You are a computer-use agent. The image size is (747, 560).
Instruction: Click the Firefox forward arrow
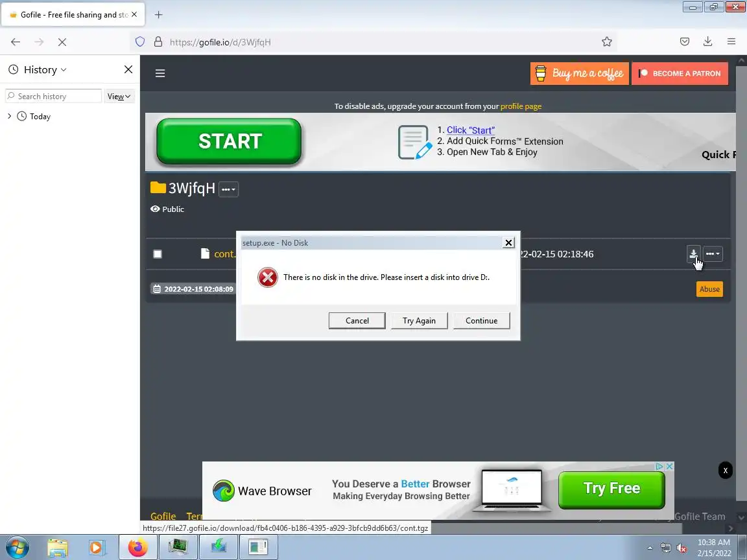39,42
